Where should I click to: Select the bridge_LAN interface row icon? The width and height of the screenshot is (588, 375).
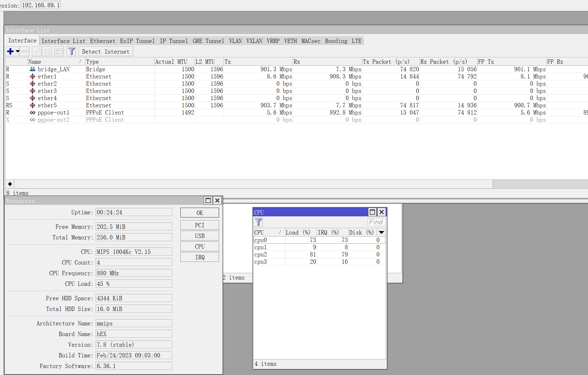click(x=33, y=69)
